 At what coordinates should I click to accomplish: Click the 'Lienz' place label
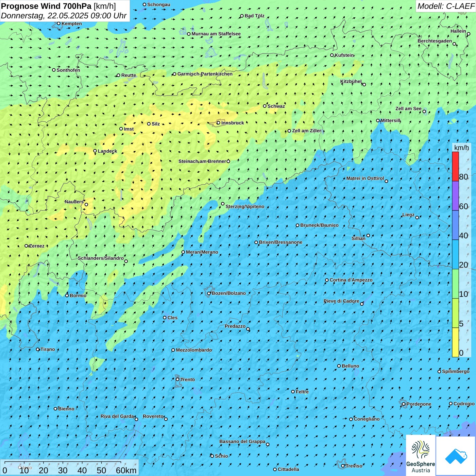point(408,215)
